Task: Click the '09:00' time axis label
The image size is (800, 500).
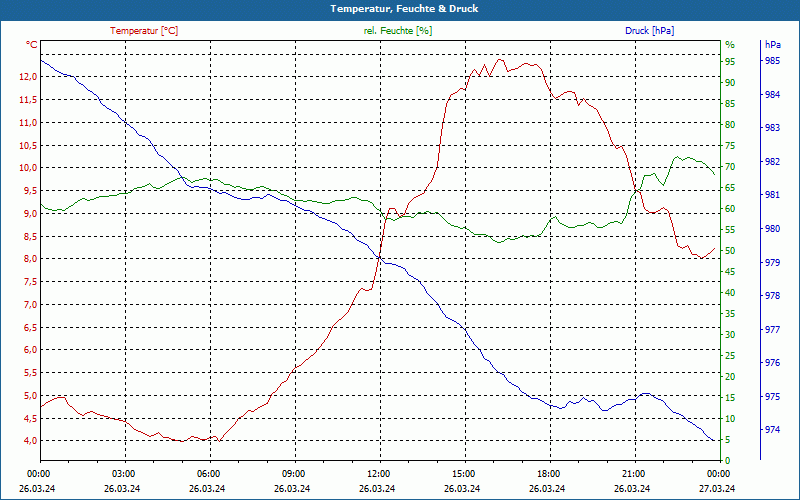Action: coord(293,474)
